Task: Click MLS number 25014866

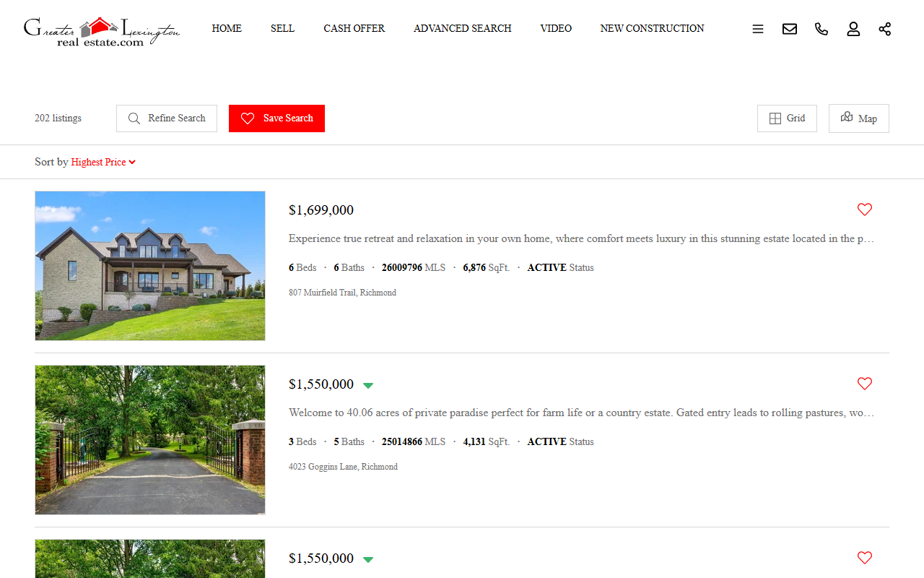Action: [x=414, y=441]
